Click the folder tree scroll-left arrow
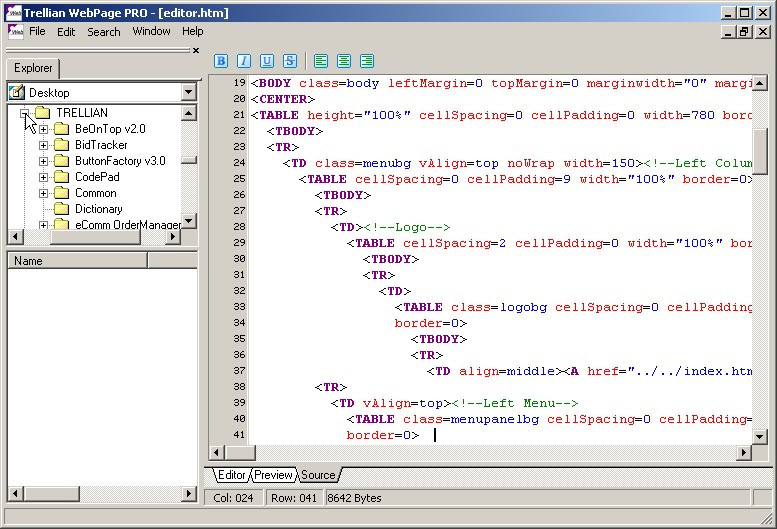Screen dimensions: 777x529 click(15, 237)
